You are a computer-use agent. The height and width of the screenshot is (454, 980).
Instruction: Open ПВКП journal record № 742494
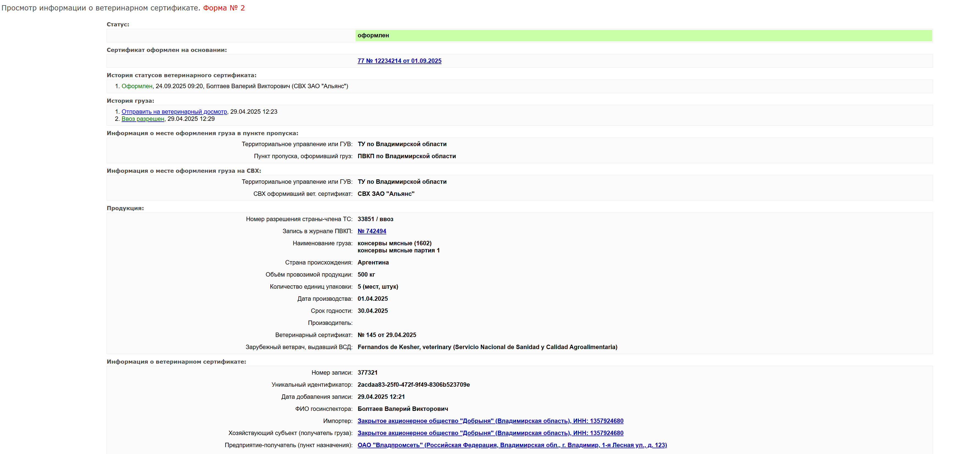click(372, 231)
